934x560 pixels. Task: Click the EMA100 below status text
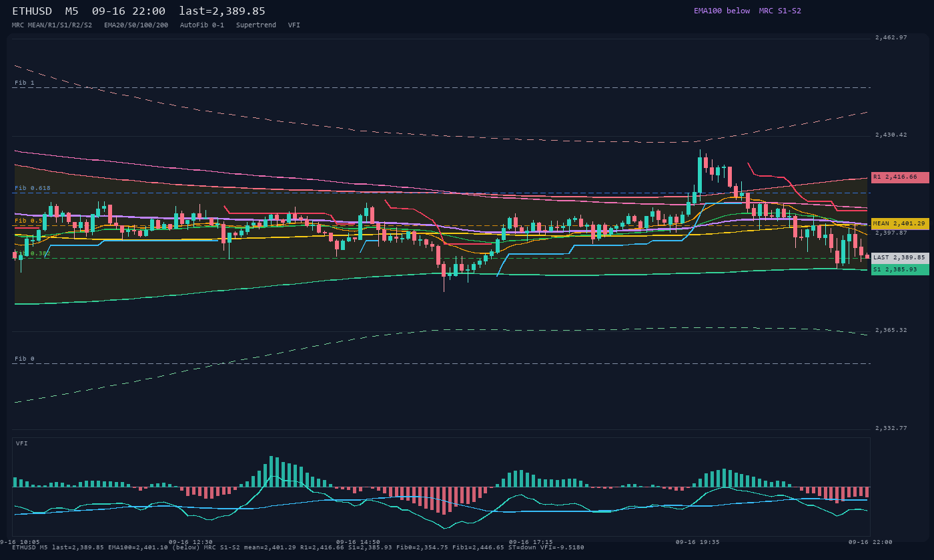coord(722,11)
